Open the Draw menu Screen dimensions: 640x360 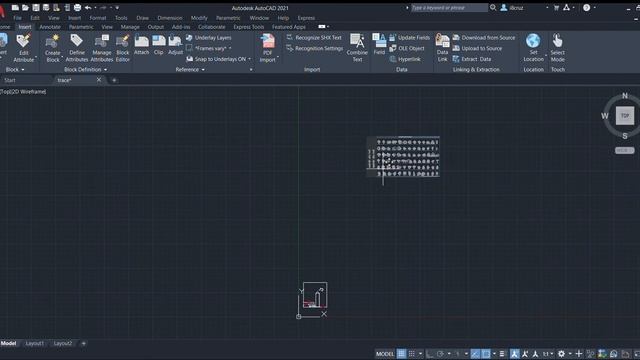click(x=142, y=18)
